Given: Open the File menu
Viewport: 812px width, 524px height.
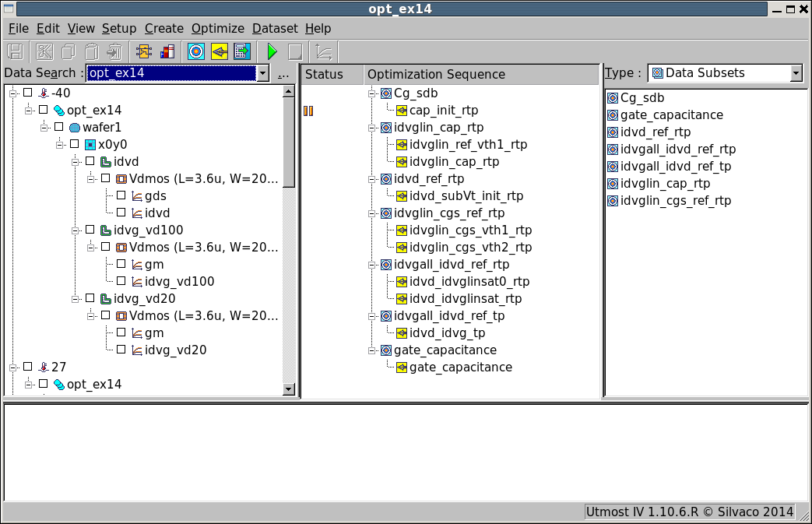Looking at the screenshot, I should click(19, 29).
